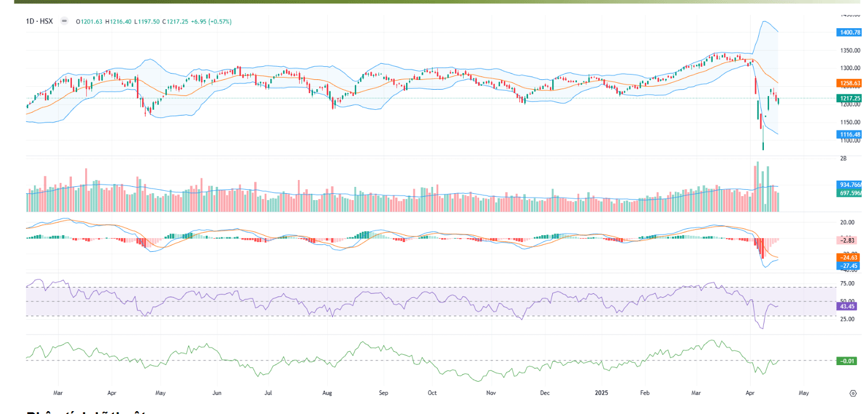
Task: Select the blue 1116.48 lower band label
Action: tap(849, 135)
